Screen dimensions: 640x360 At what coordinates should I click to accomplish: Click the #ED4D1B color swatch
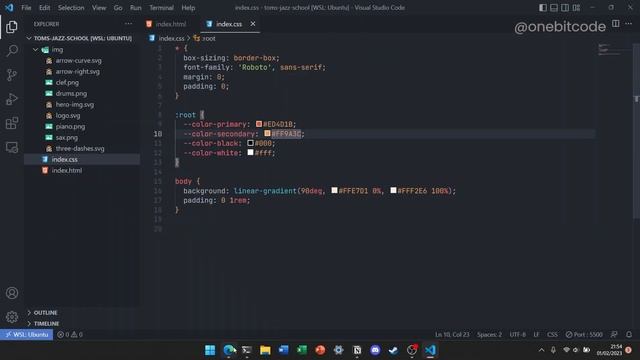click(259, 124)
